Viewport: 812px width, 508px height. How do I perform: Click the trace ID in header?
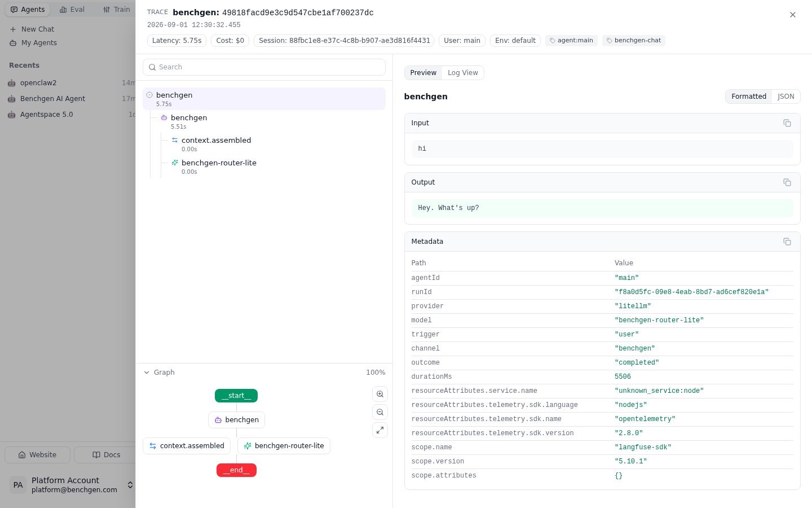(298, 12)
